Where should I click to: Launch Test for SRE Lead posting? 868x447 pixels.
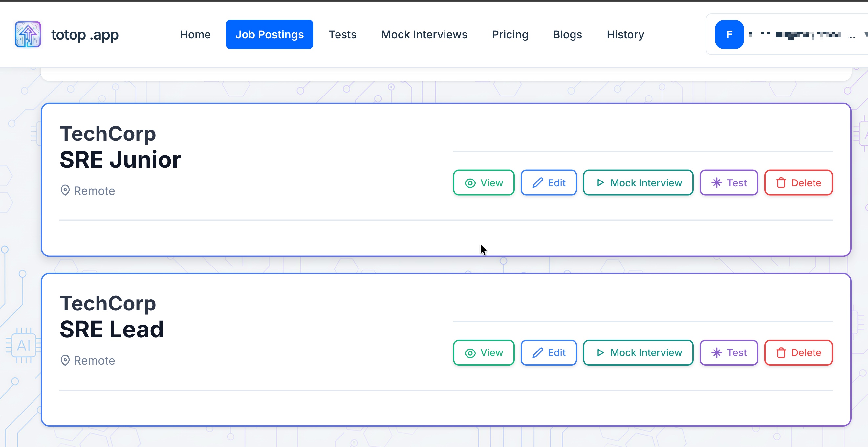click(728, 352)
